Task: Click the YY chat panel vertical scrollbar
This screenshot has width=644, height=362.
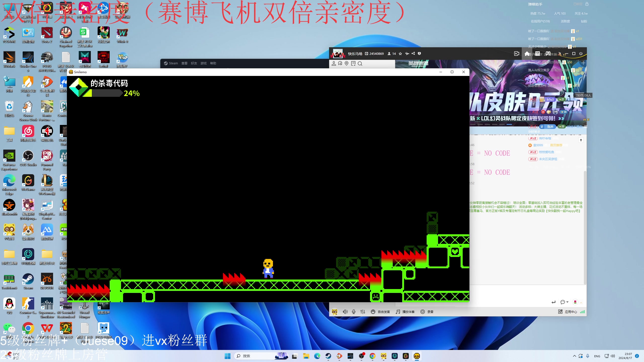Action: coord(585,228)
